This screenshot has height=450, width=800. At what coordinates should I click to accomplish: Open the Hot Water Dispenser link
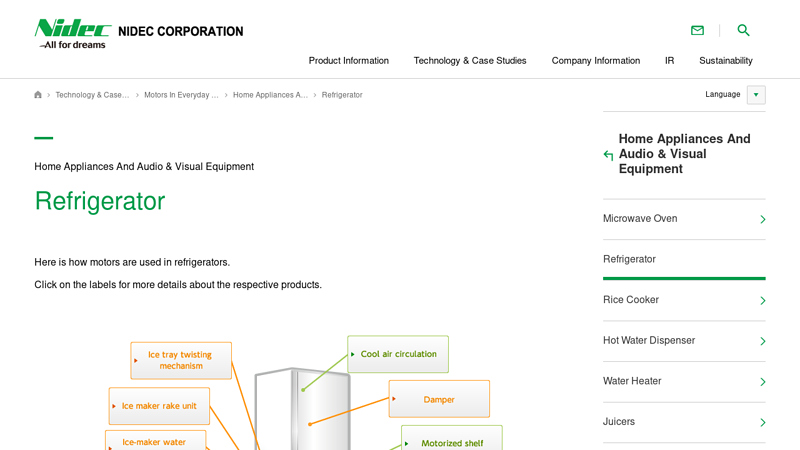click(649, 341)
